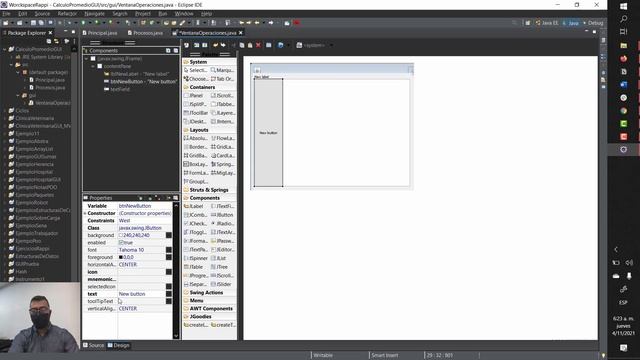Select the Design tab
The width and height of the screenshot is (640, 360).
pos(119,345)
